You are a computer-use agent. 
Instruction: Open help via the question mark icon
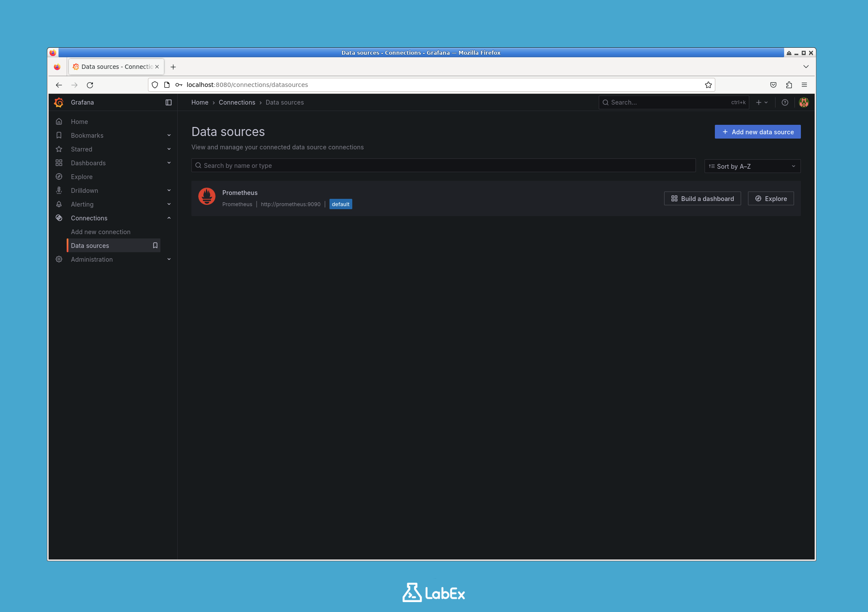click(785, 102)
